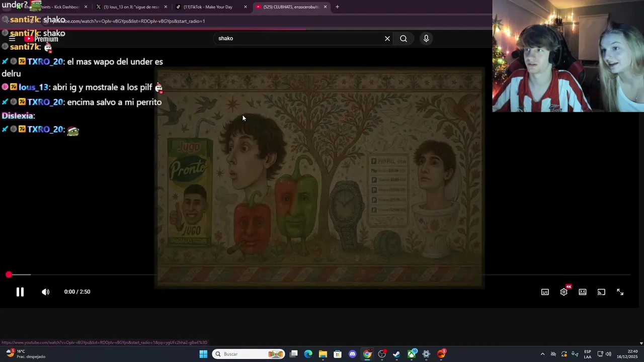Open Microsoft Store from the taskbar
Image resolution: width=644 pixels, height=362 pixels.
click(x=338, y=354)
